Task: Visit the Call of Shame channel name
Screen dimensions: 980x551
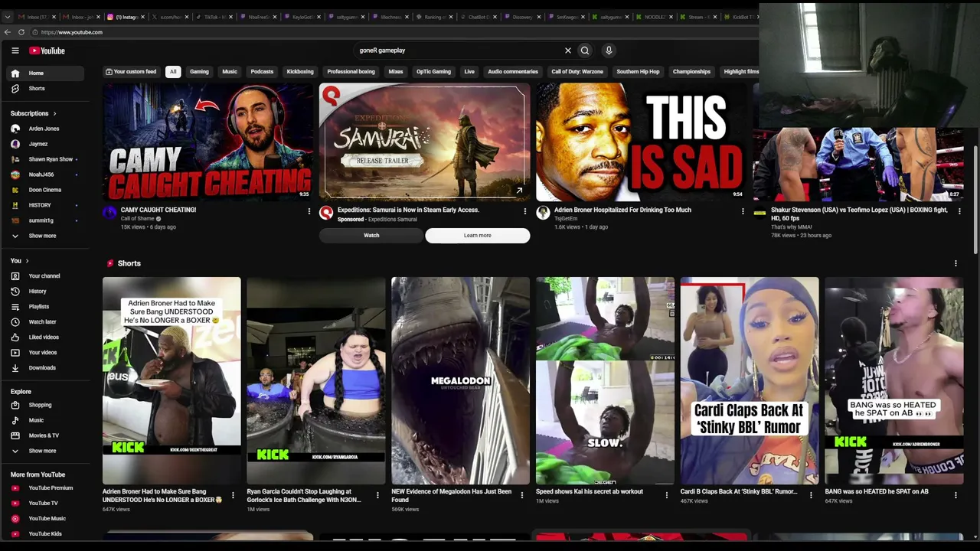Action: [137, 219]
